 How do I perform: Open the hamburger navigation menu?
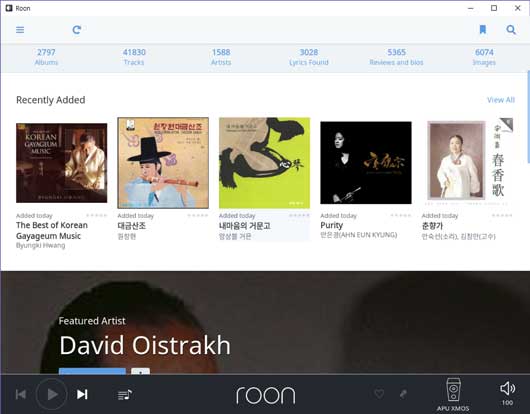20,30
